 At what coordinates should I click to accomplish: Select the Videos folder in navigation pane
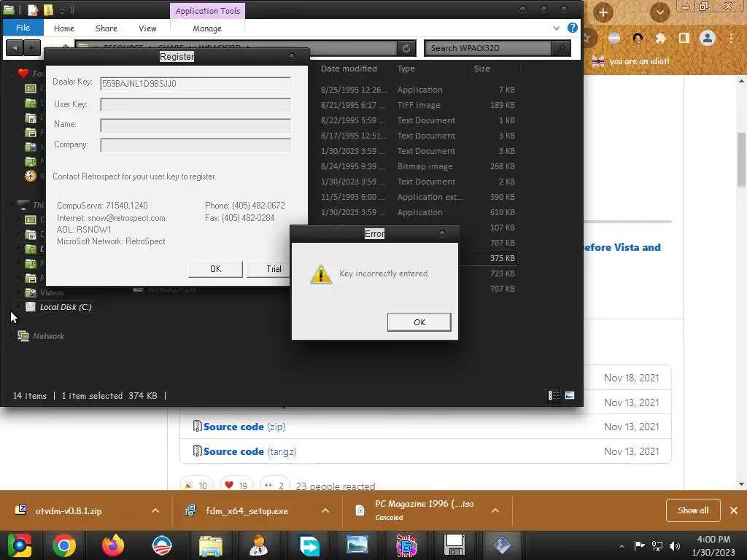pyautogui.click(x=52, y=292)
